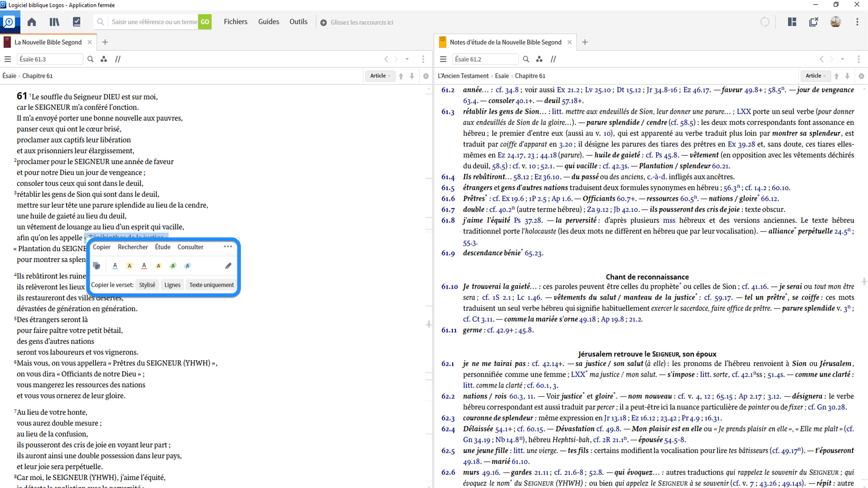Expand history dropdown in notes panel

pos(842,59)
